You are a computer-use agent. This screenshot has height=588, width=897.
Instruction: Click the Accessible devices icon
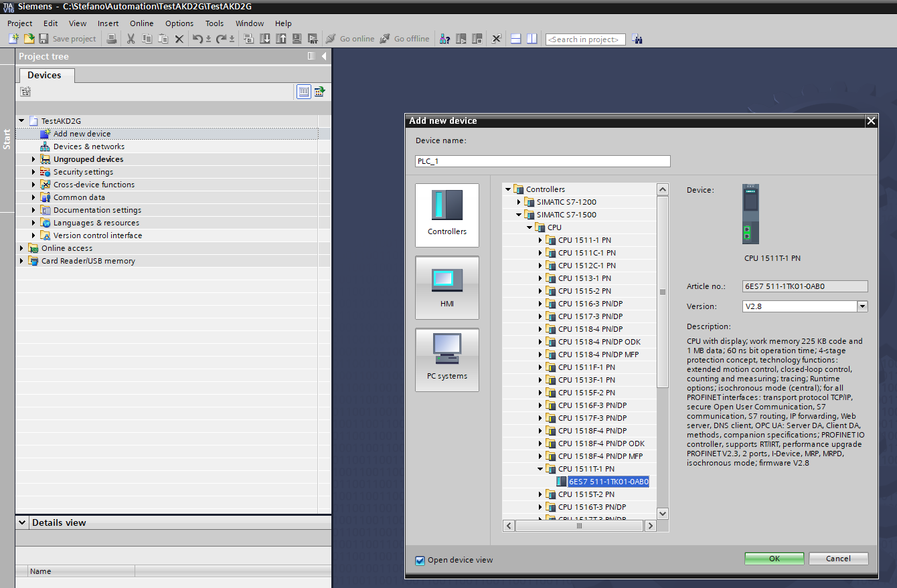(444, 39)
